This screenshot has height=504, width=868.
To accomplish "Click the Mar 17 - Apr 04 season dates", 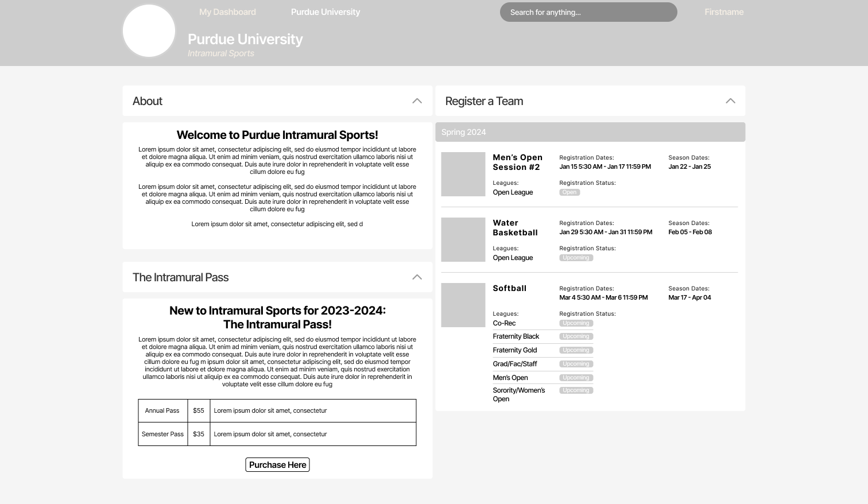I will click(x=689, y=297).
